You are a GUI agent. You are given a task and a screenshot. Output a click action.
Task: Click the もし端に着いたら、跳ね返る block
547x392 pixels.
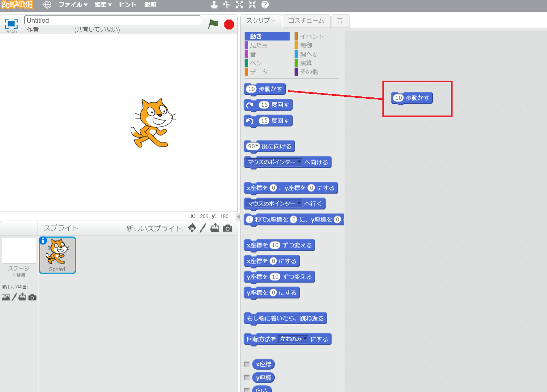pos(285,318)
